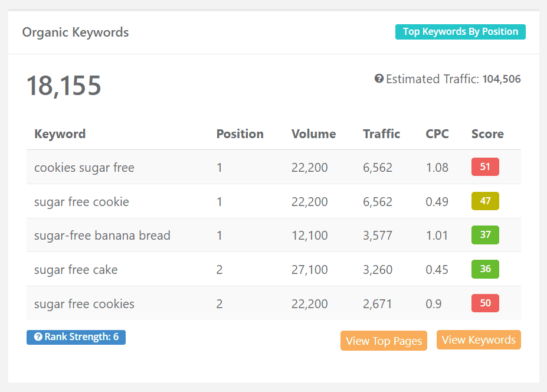Sort by the Position column header
Screen dimensions: 547x392
[x=240, y=134]
